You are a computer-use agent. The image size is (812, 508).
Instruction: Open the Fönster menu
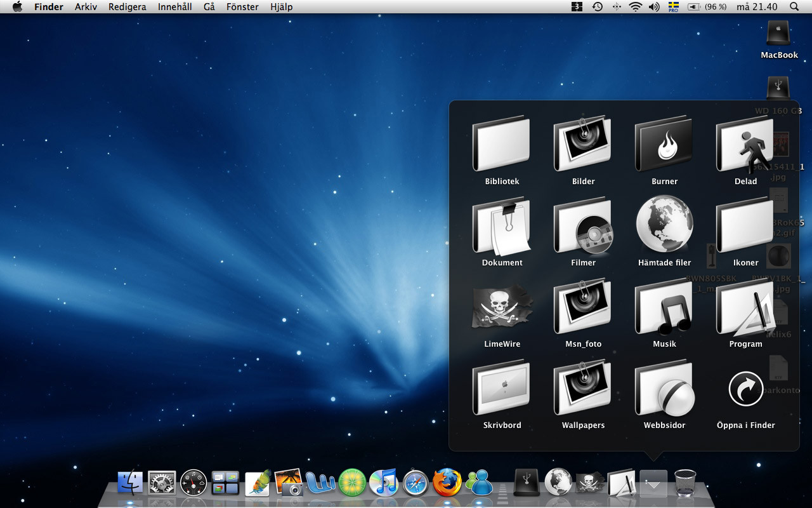[242, 7]
